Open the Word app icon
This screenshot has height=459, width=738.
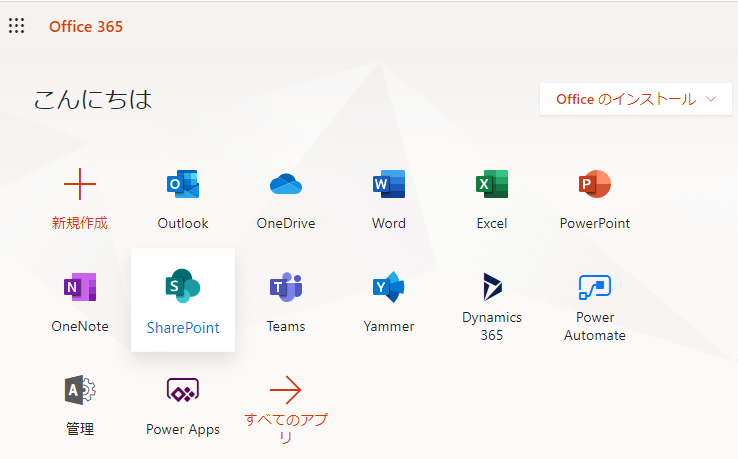[x=389, y=184]
